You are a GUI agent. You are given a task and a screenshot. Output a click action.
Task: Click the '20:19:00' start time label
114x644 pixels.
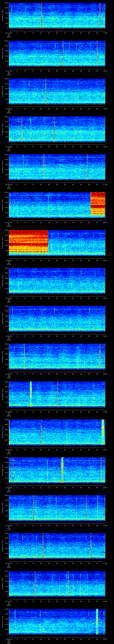coord(9,147)
